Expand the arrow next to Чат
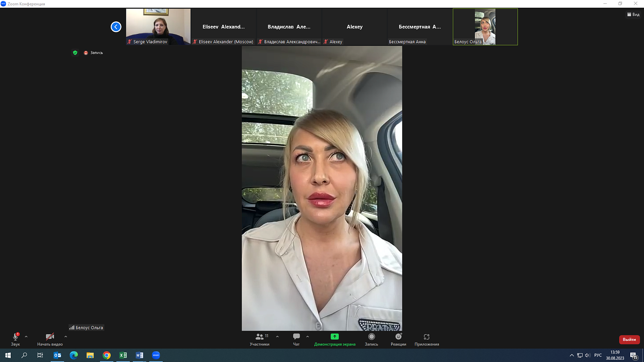Viewport: 644px width, 362px height. [x=307, y=337]
